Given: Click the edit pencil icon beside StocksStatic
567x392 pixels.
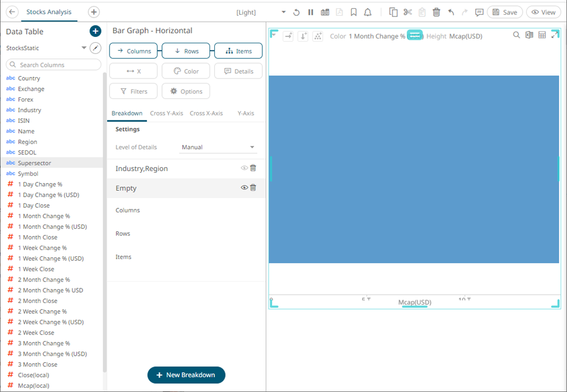Looking at the screenshot, I should (x=95, y=48).
